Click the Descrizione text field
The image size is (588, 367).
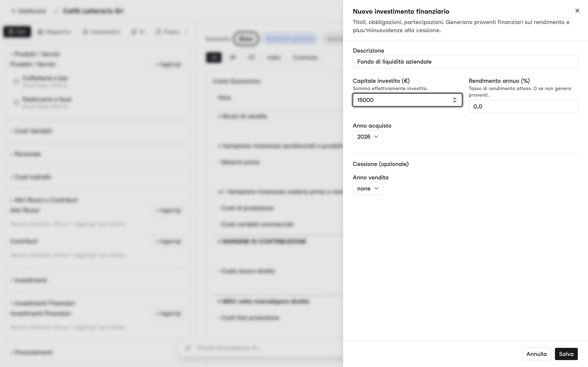point(465,62)
